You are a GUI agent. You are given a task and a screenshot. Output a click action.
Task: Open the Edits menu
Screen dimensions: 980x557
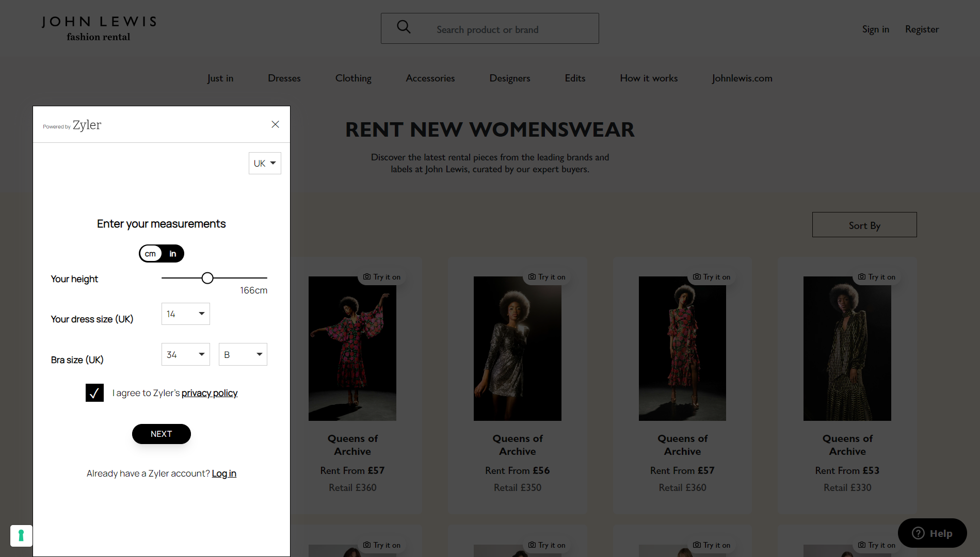tap(575, 78)
